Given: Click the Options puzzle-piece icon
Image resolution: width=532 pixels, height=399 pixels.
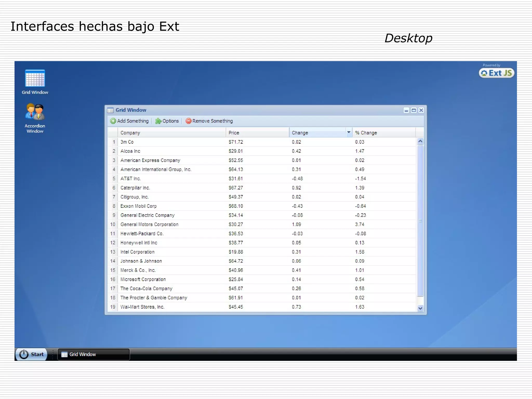Looking at the screenshot, I should tap(158, 121).
